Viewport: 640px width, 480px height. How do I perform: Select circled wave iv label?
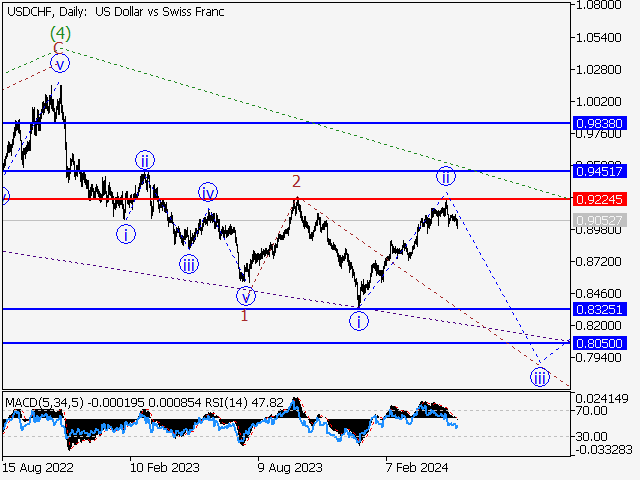tap(208, 192)
